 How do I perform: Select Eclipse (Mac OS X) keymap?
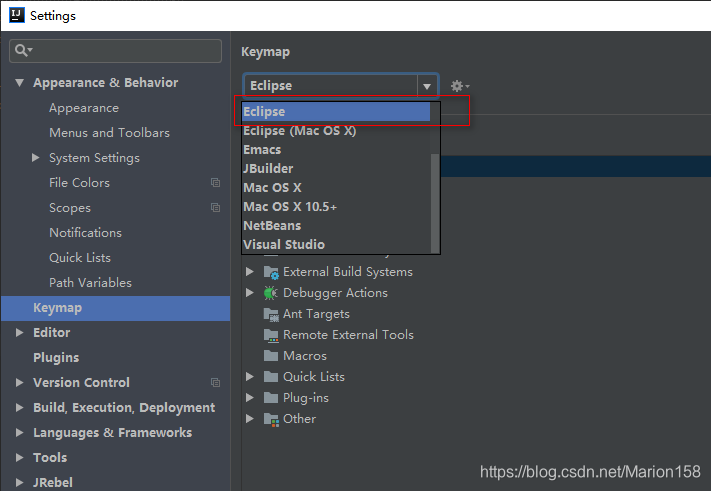pos(336,131)
